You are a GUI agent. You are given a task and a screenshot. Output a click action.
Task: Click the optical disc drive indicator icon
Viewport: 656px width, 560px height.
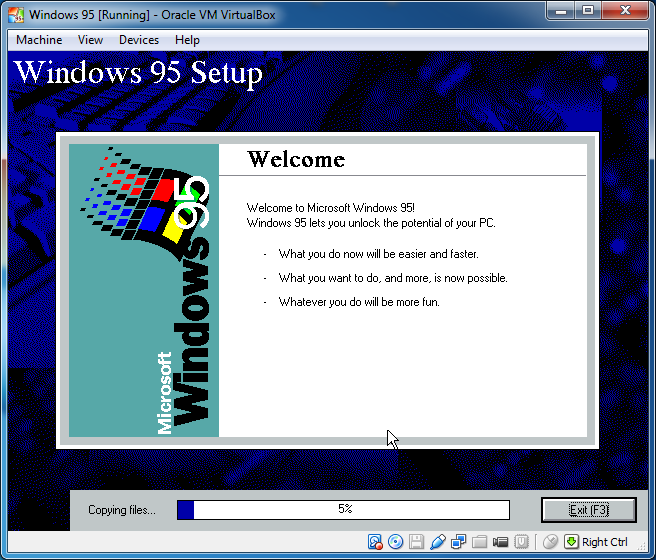(395, 542)
